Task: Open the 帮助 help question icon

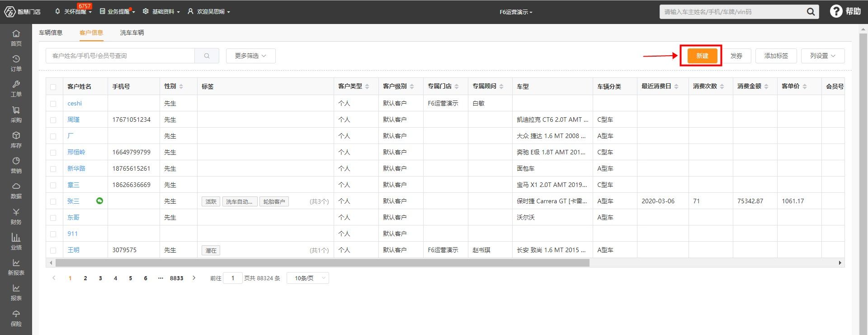Action: pyautogui.click(x=836, y=11)
